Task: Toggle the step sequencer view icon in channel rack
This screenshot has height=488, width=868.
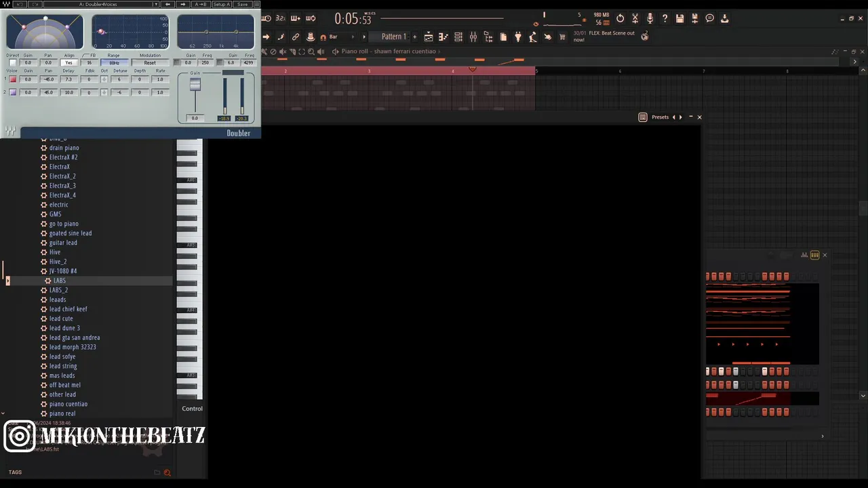Action: 814,255
